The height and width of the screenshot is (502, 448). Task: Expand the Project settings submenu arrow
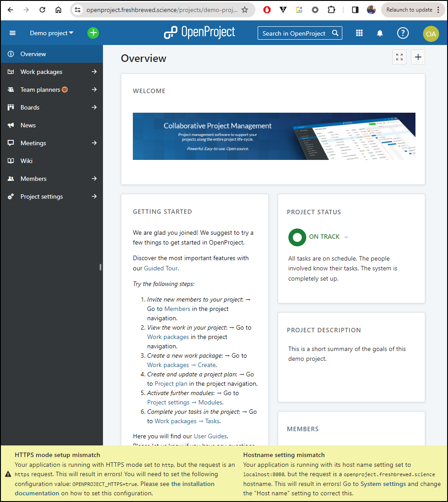pos(94,196)
